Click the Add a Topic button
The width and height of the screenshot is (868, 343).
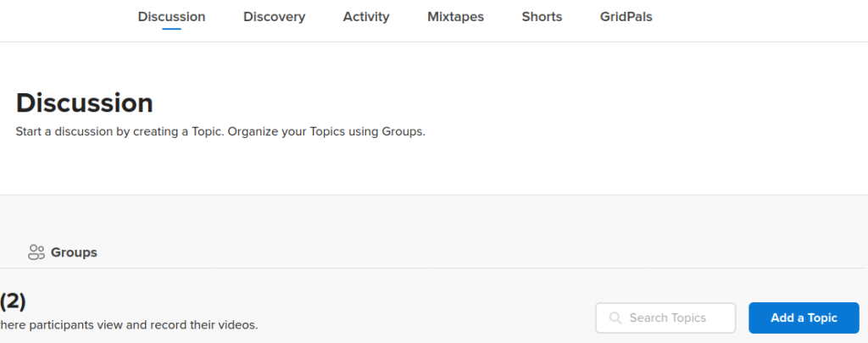tap(804, 318)
